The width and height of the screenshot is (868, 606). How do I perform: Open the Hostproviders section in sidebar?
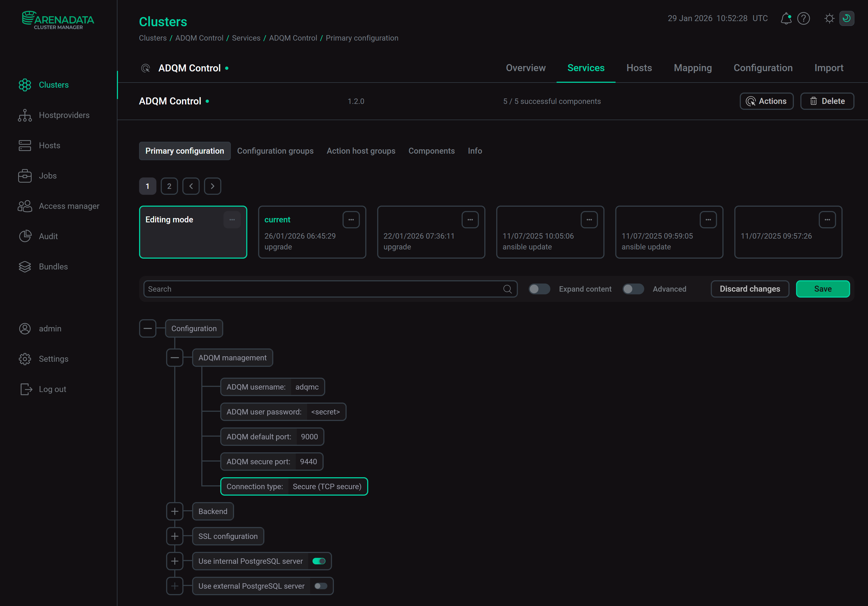point(64,115)
